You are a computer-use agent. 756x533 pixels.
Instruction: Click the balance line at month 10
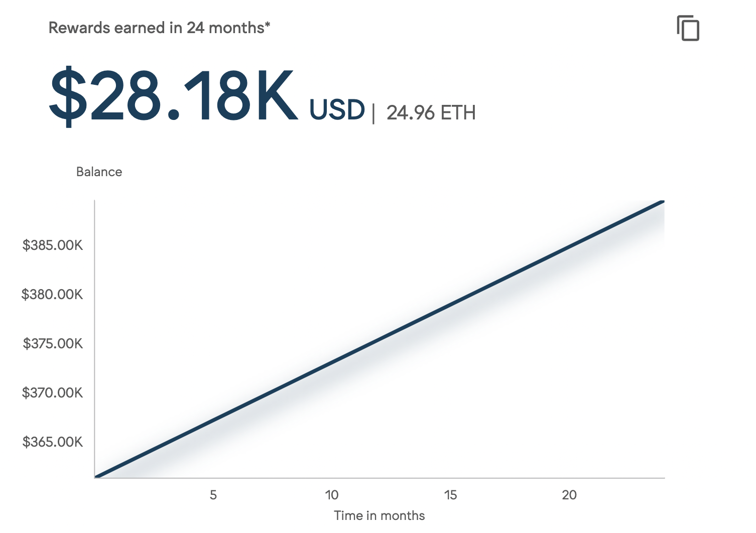332,362
